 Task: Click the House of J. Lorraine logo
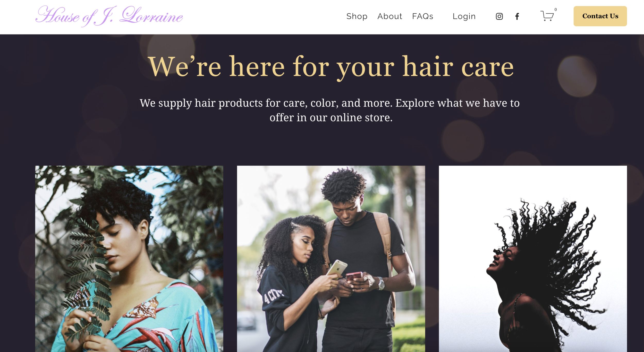(109, 16)
